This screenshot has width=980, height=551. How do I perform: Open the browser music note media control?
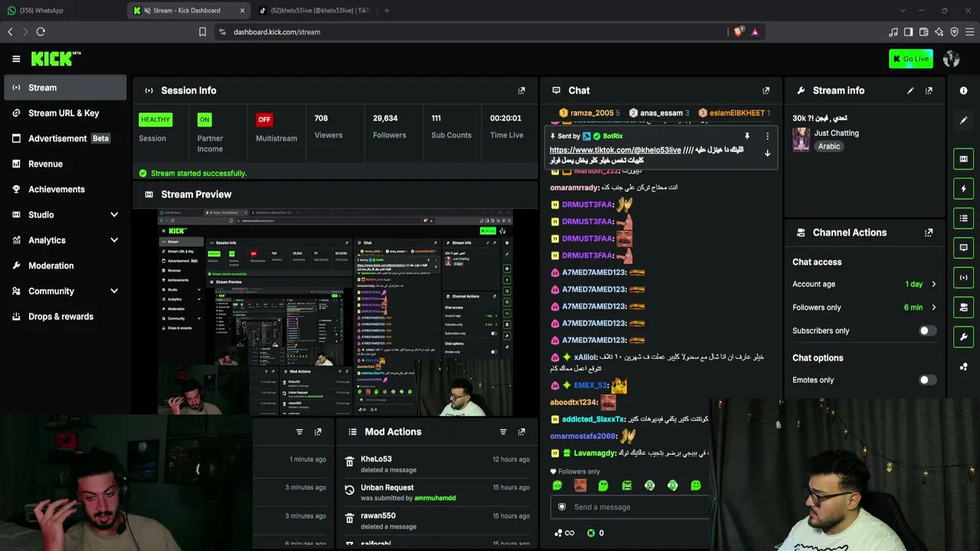(x=893, y=32)
